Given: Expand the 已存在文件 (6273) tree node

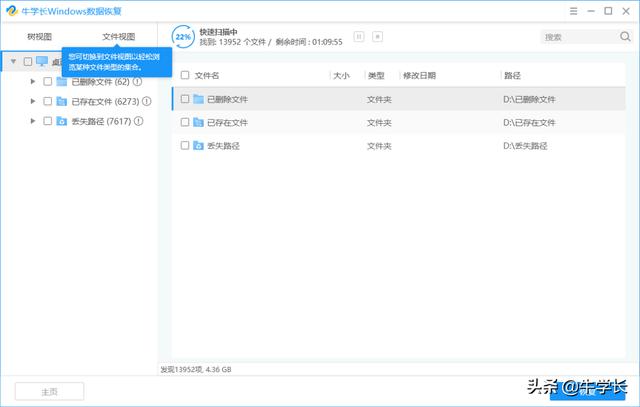Looking at the screenshot, I should (x=33, y=101).
